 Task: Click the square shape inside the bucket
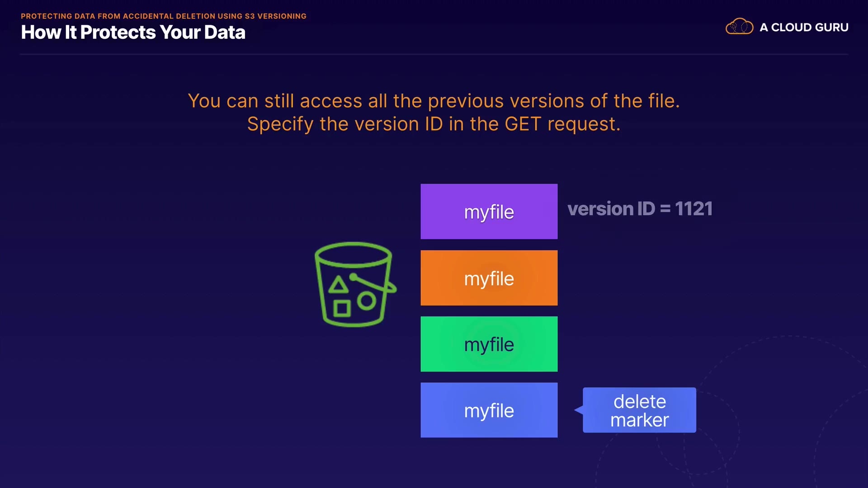pyautogui.click(x=342, y=309)
